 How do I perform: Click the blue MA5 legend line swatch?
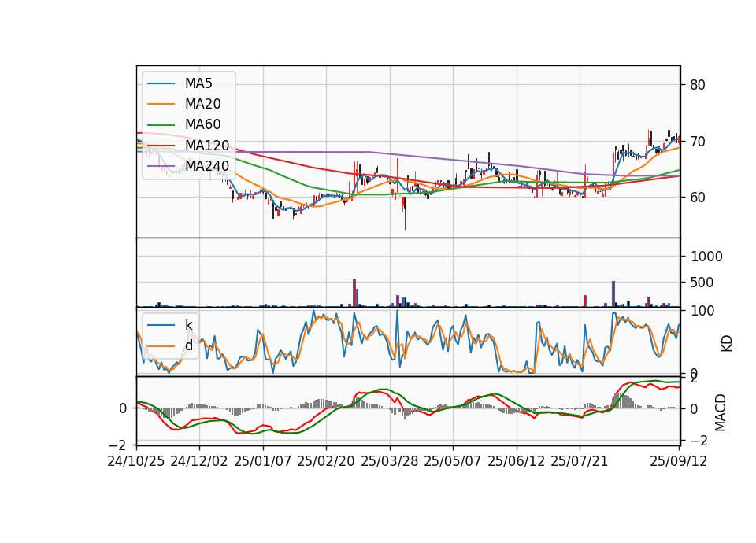[161, 83]
